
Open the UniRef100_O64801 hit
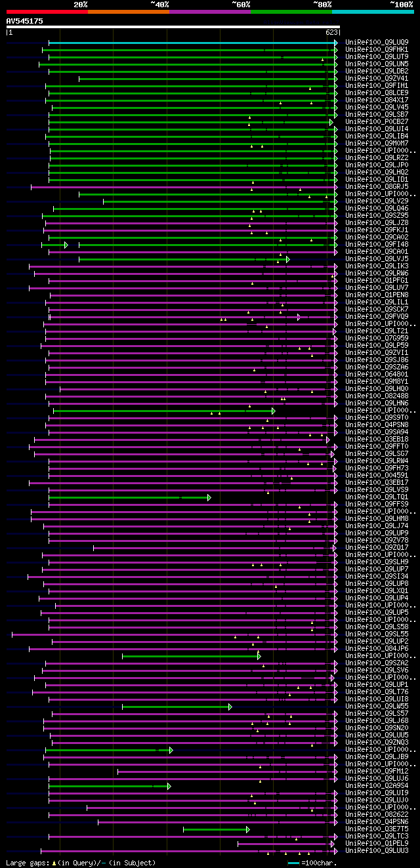coord(377,375)
